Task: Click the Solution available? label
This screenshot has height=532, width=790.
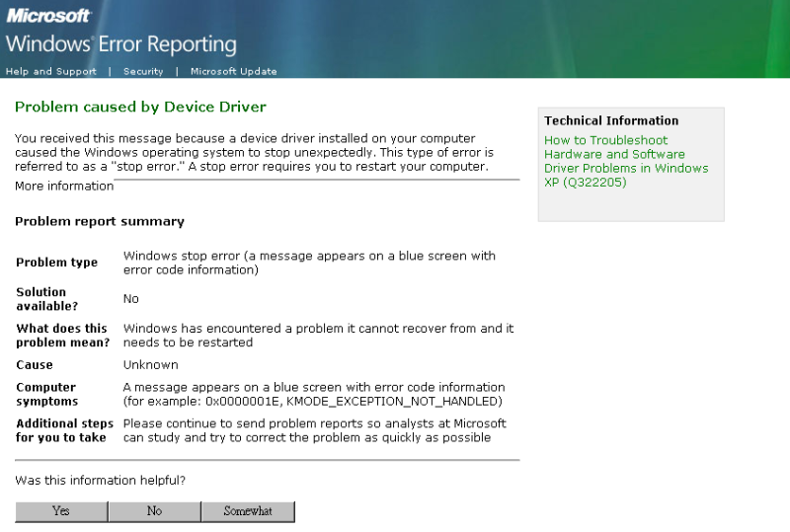Action: (46, 299)
